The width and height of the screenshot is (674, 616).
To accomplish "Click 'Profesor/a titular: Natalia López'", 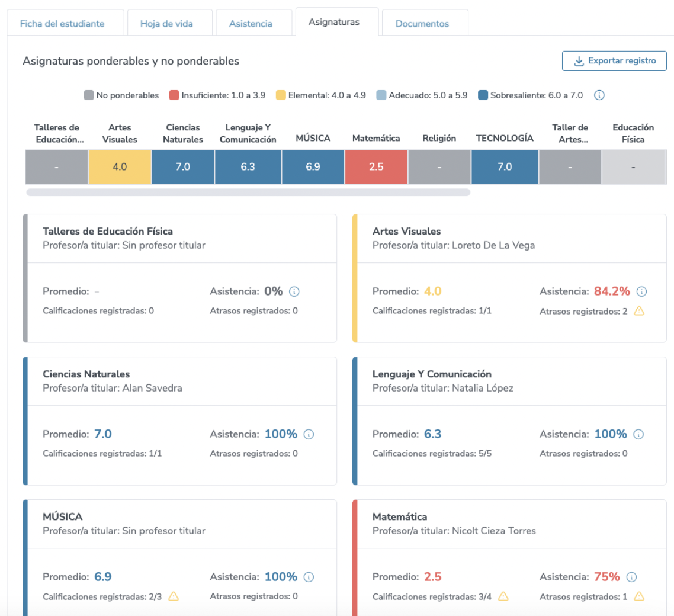I will [443, 388].
